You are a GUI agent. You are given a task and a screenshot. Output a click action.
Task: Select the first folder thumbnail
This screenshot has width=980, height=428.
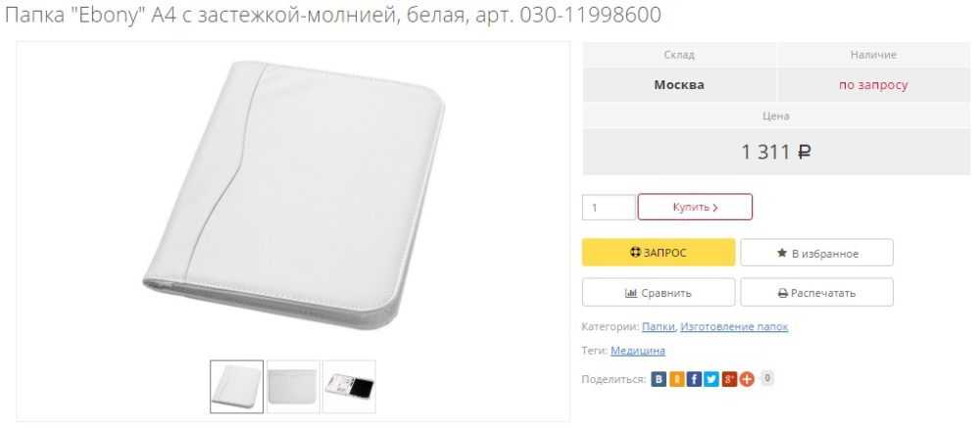[236, 386]
